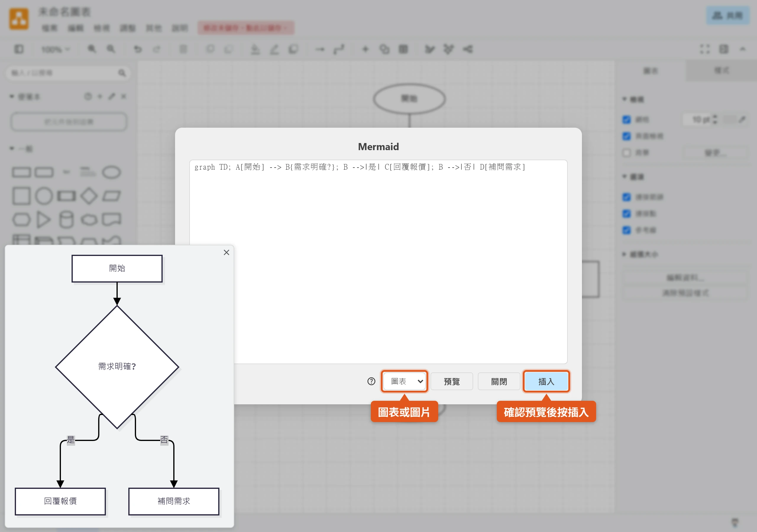Click the plus insert icon in toolbar
Viewport: 757px width, 532px height.
coord(365,49)
